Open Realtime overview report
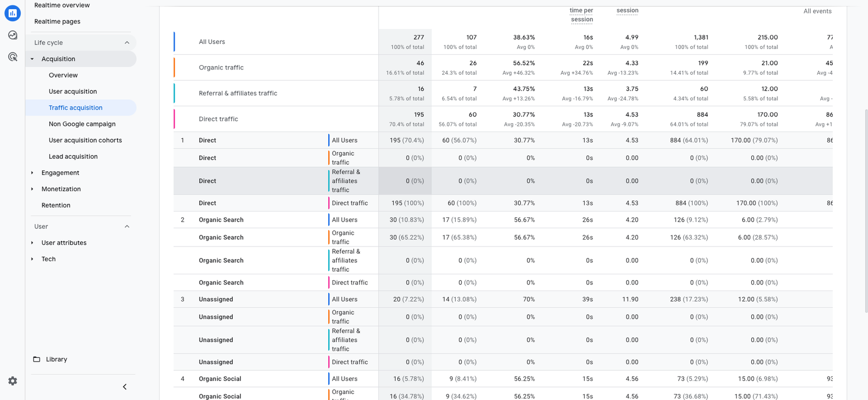The image size is (868, 400). tap(62, 5)
